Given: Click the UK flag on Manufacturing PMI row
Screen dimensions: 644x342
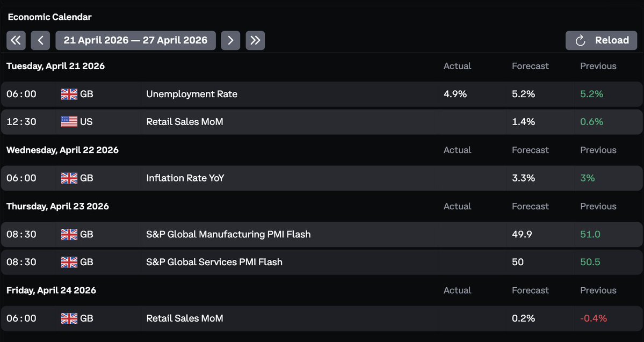Looking at the screenshot, I should [x=69, y=235].
